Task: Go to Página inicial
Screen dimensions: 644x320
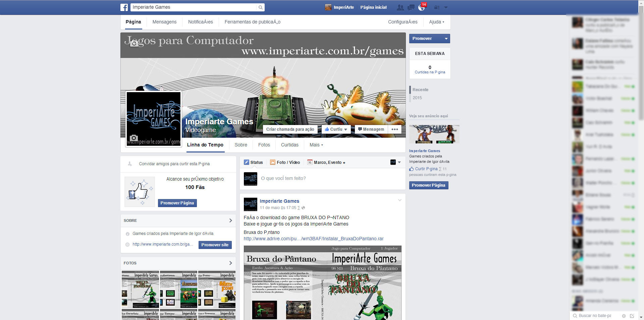Action: (373, 7)
